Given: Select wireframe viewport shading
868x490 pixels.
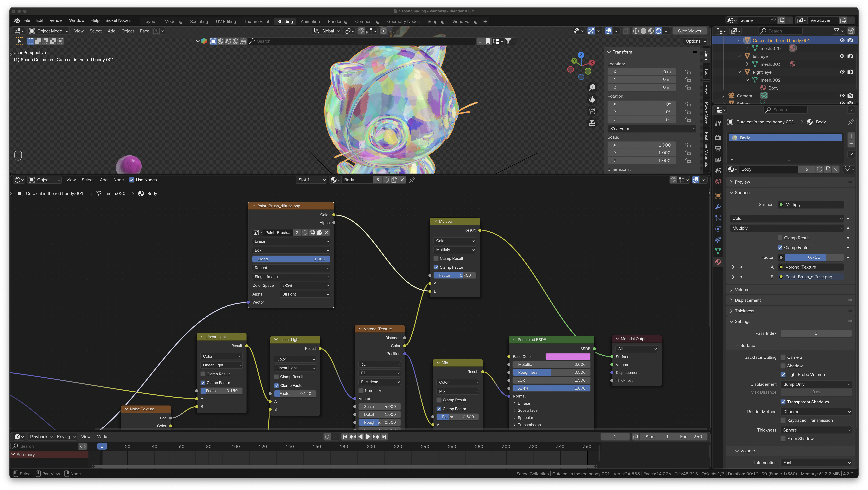Looking at the screenshot, I should (x=636, y=31).
